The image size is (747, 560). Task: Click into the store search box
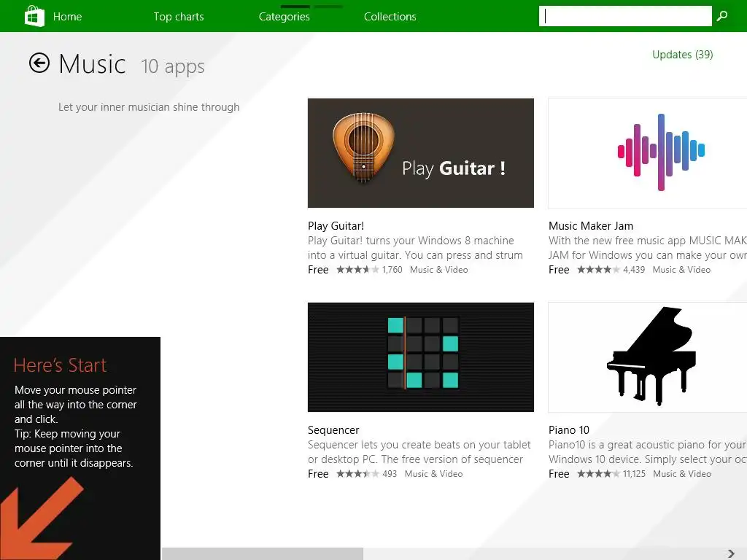point(625,16)
